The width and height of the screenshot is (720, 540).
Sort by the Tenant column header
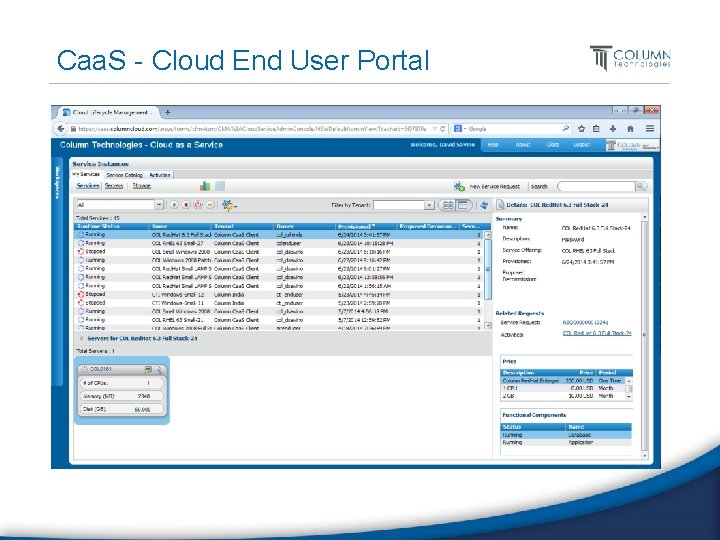tap(242, 226)
